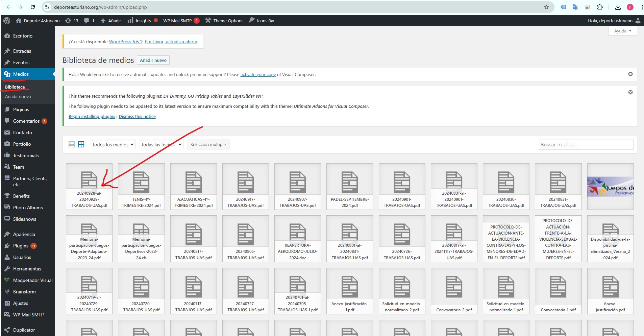Open Brainstorm in the sidebar
644x336 pixels.
(28, 292)
